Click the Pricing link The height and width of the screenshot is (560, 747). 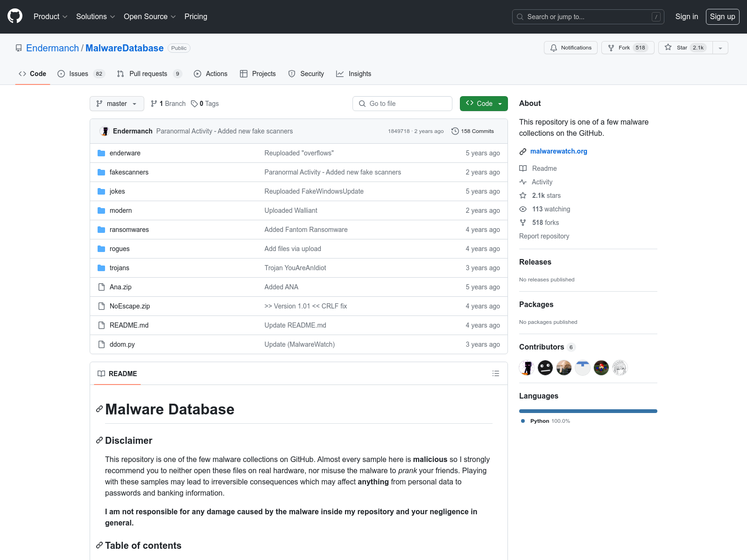(196, 16)
